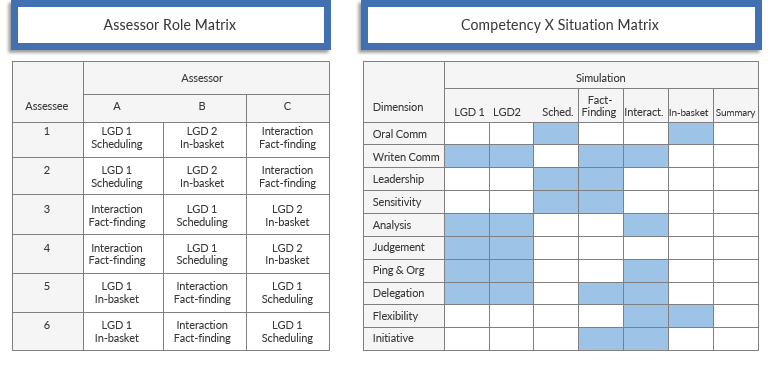
Task: Click empty Judgement Summary cell
Action: point(736,248)
